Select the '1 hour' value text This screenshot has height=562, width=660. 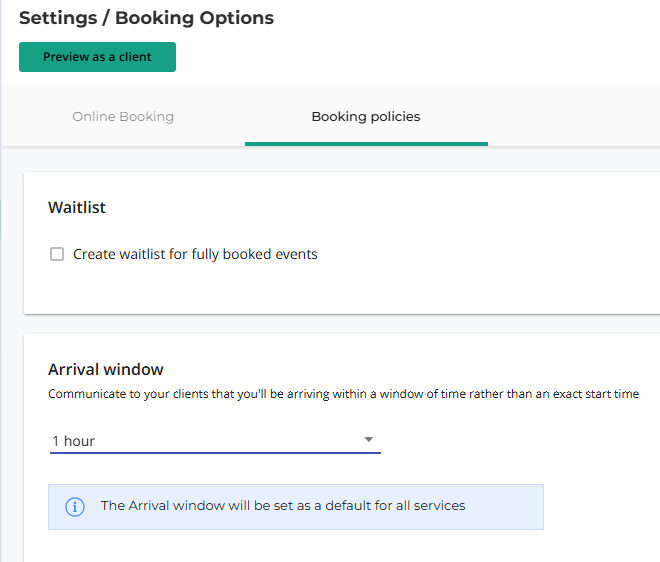coord(74,441)
